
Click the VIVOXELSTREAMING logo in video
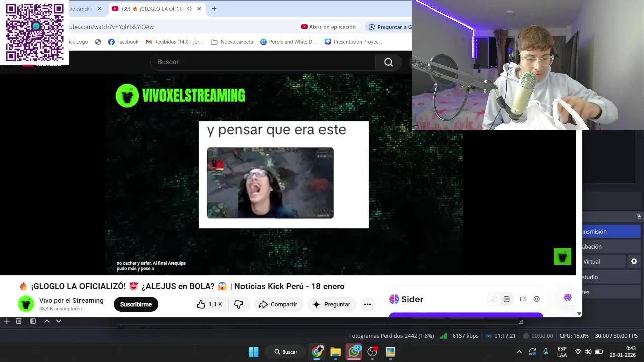click(180, 96)
